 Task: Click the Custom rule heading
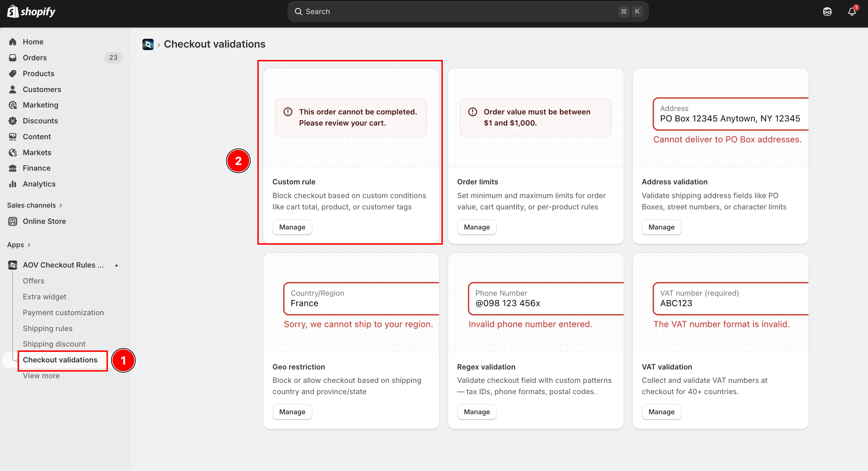pos(294,182)
